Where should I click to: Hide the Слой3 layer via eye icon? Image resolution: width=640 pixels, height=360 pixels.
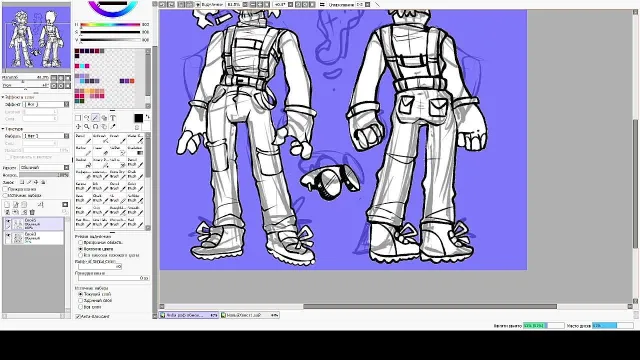[8, 235]
